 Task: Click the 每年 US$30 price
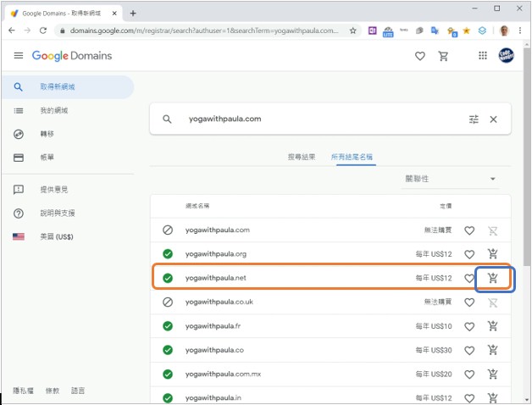434,350
